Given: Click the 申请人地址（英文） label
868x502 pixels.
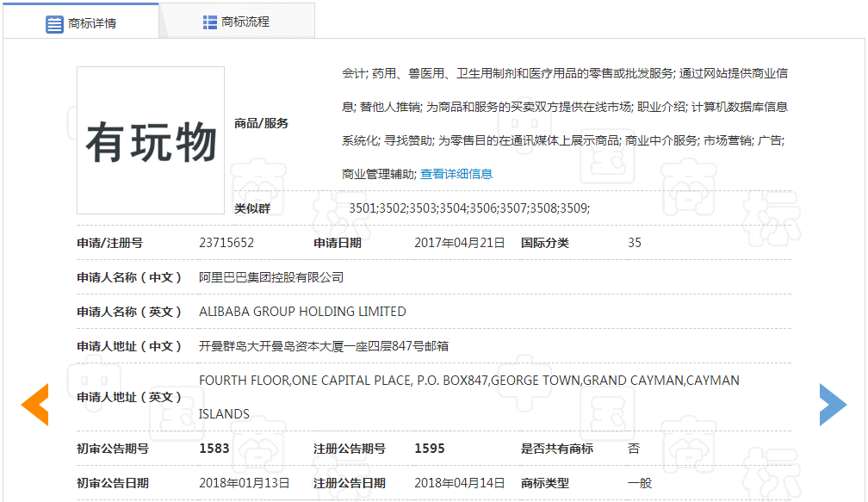Looking at the screenshot, I should click(x=129, y=397).
